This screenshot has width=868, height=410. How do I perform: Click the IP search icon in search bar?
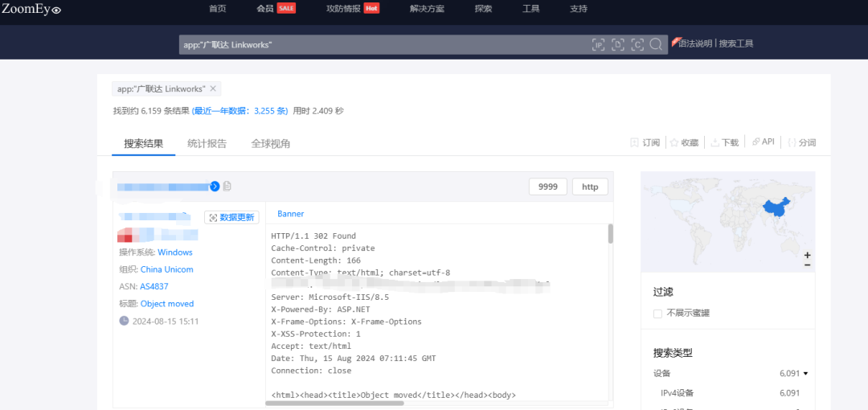coord(599,45)
